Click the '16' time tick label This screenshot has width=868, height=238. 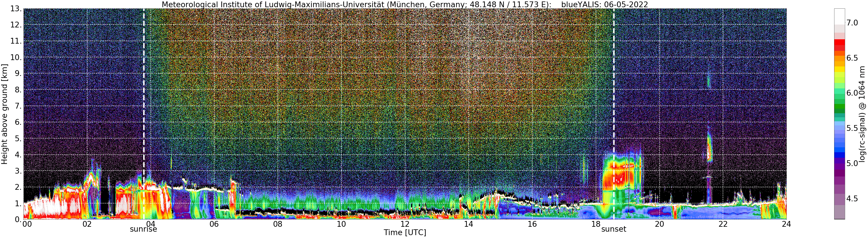coord(532,224)
